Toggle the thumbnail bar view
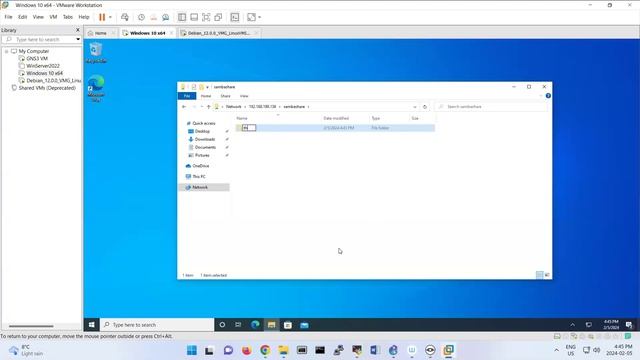640x360 pixels. (x=194, y=17)
